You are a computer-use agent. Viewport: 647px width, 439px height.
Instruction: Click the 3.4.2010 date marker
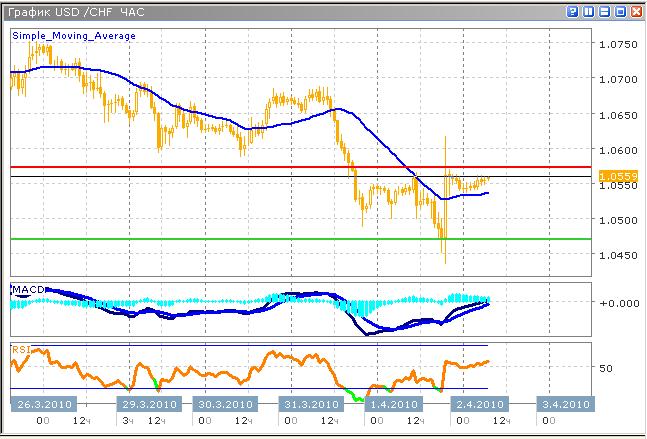[562, 404]
